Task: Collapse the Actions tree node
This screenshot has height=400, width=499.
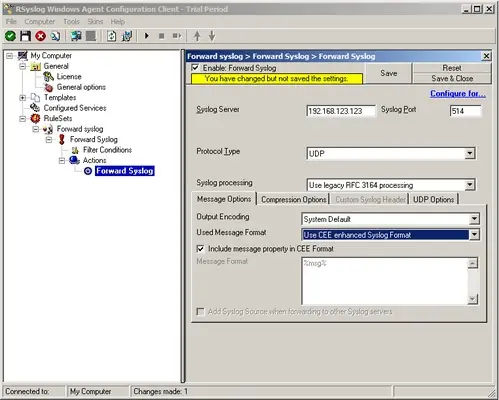Action: point(62,161)
